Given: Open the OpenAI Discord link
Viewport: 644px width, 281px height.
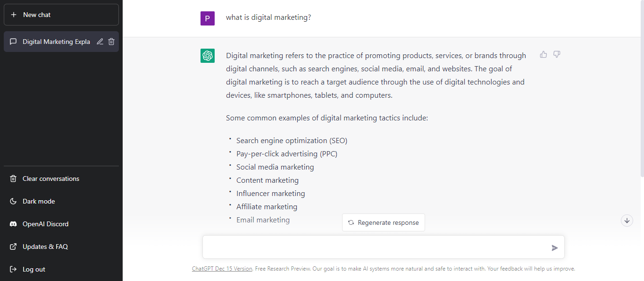Looking at the screenshot, I should pyautogui.click(x=45, y=224).
